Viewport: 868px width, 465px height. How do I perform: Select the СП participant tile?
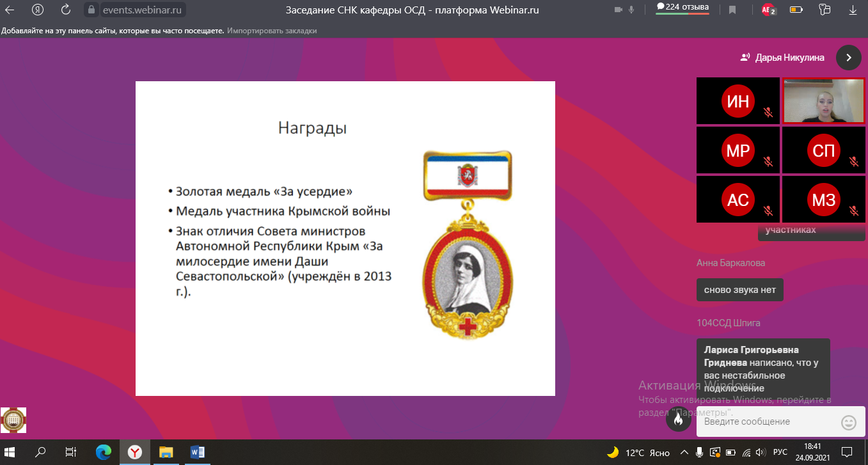(x=824, y=150)
